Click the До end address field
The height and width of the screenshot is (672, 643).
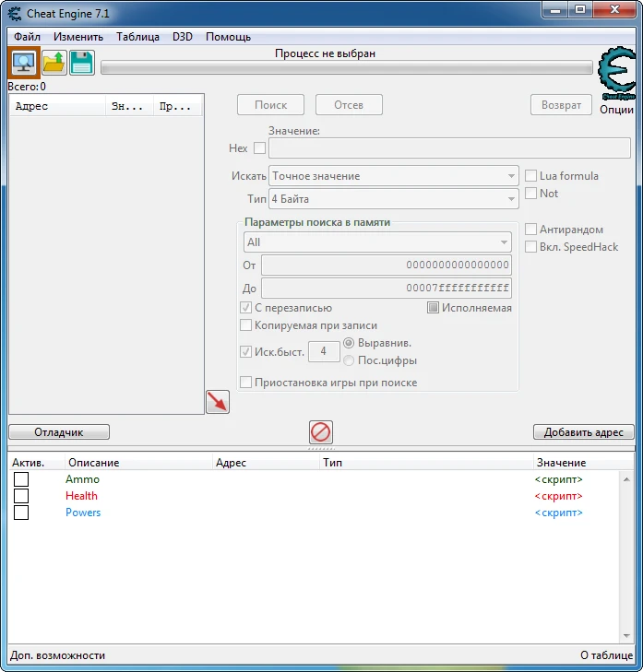click(386, 288)
